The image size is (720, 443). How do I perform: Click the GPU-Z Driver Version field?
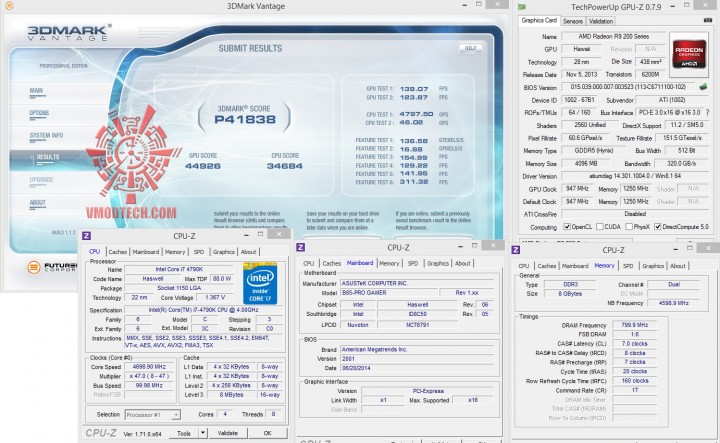pyautogui.click(x=636, y=176)
